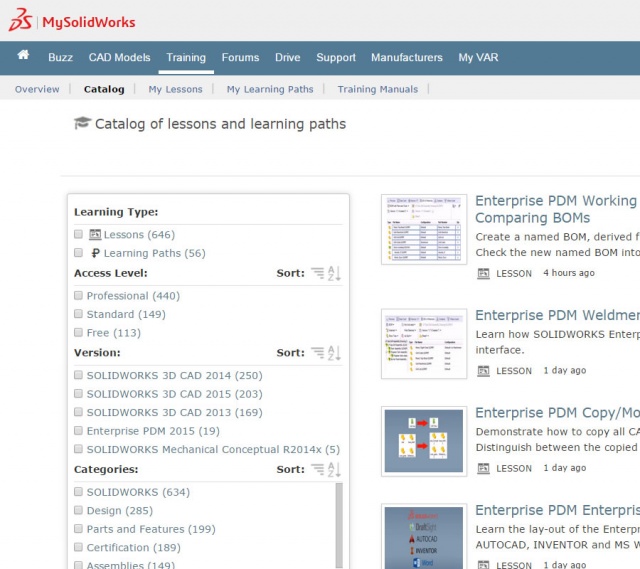Open Enterprise PDM Working Comparing BOMs lesson
This screenshot has width=640, height=569.
coord(557,209)
